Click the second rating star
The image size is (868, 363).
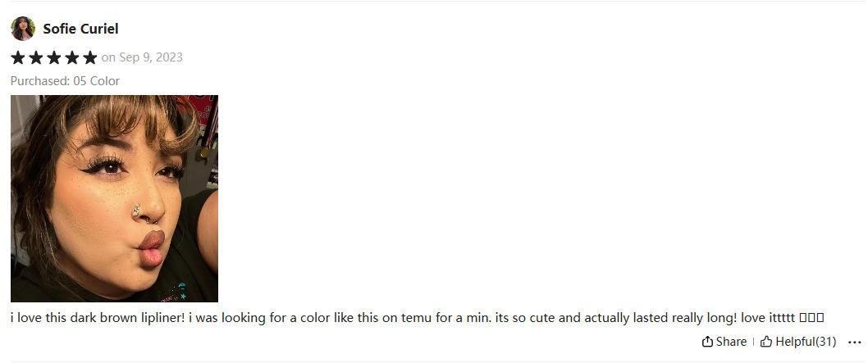36,57
